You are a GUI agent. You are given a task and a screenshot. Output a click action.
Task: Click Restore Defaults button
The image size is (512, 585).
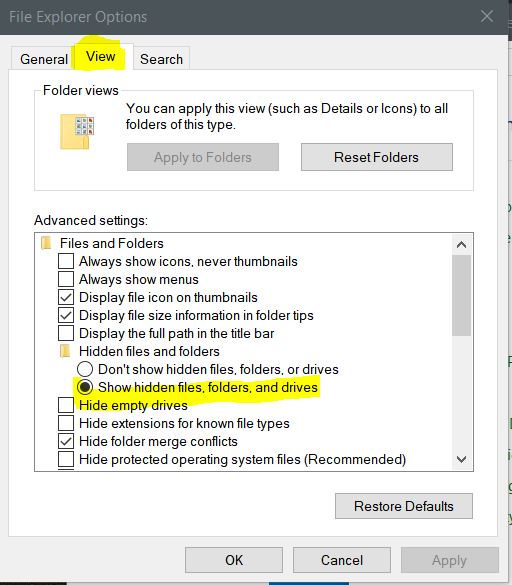[404, 506]
